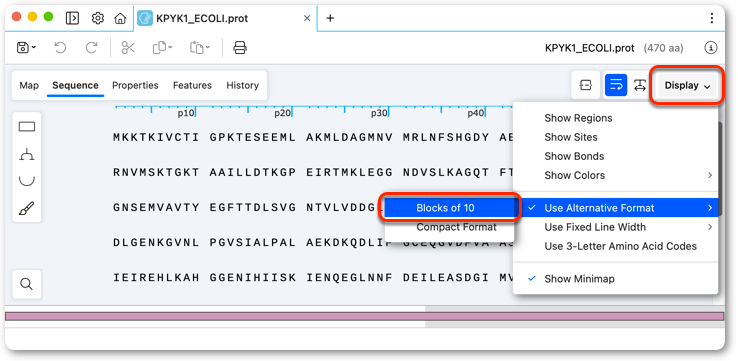Click the Redo arrow
The width and height of the screenshot is (738, 361).
[x=91, y=48]
